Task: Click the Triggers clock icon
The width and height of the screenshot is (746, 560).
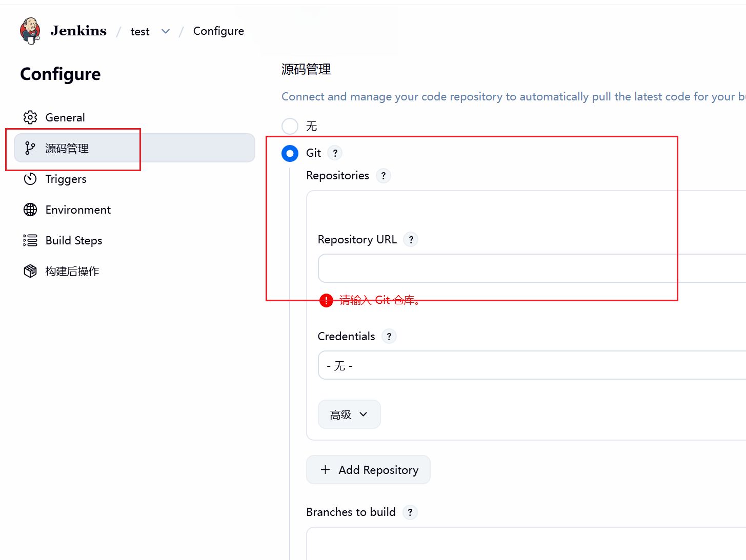Action: click(30, 179)
